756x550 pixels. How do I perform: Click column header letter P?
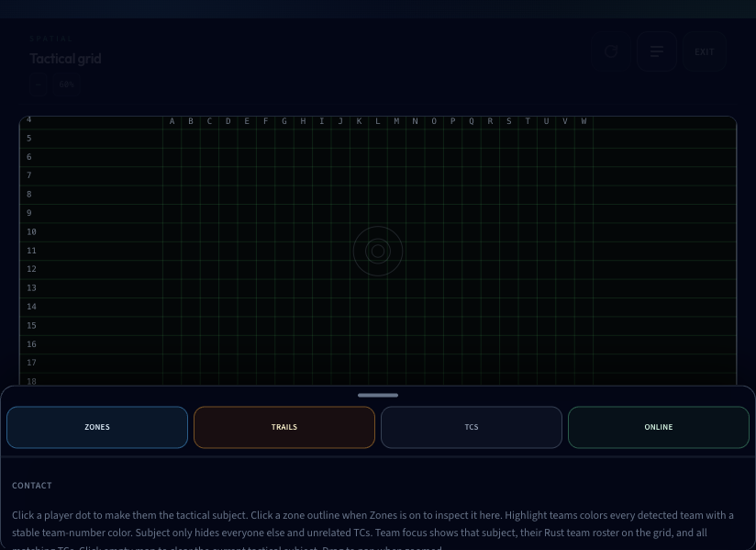(x=452, y=121)
